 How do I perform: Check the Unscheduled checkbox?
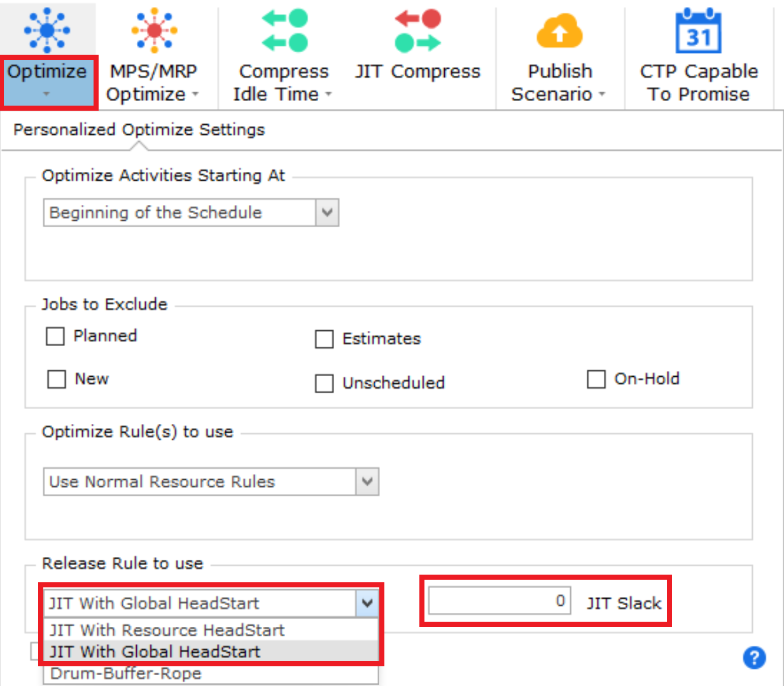click(325, 383)
